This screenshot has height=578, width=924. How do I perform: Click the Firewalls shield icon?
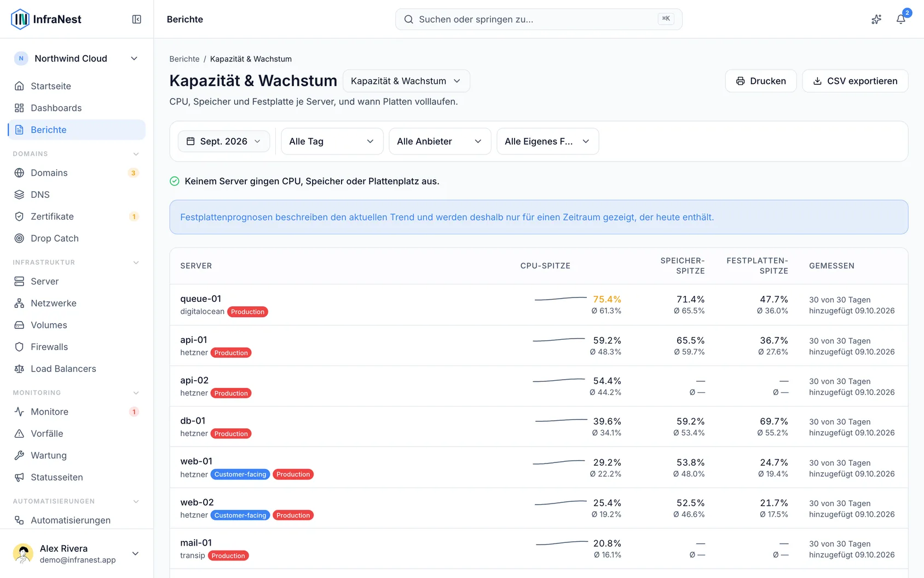tap(19, 347)
